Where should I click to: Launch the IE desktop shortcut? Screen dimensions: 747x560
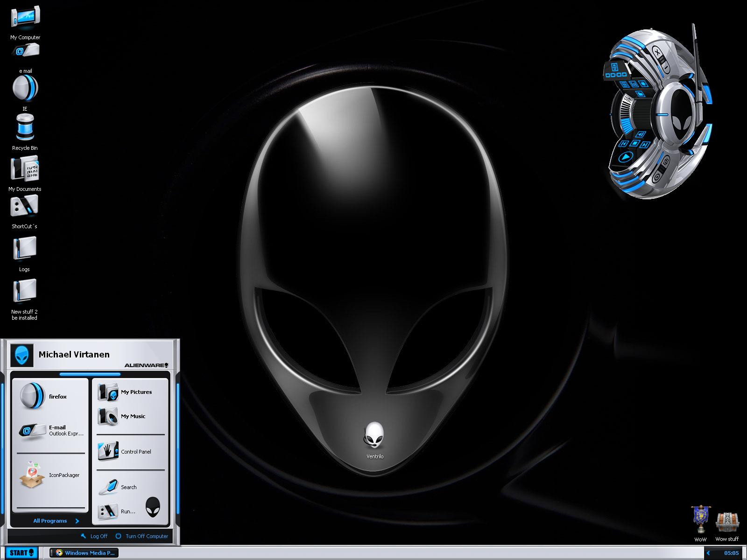pyautogui.click(x=25, y=93)
